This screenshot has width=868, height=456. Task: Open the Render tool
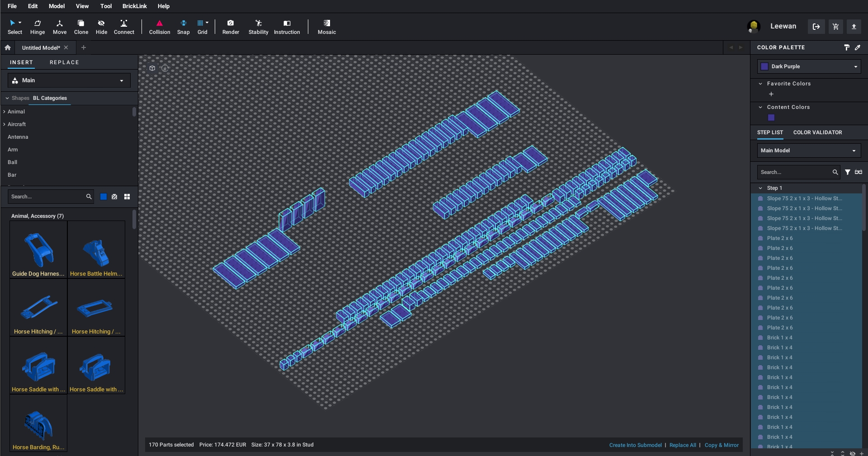pos(231,27)
